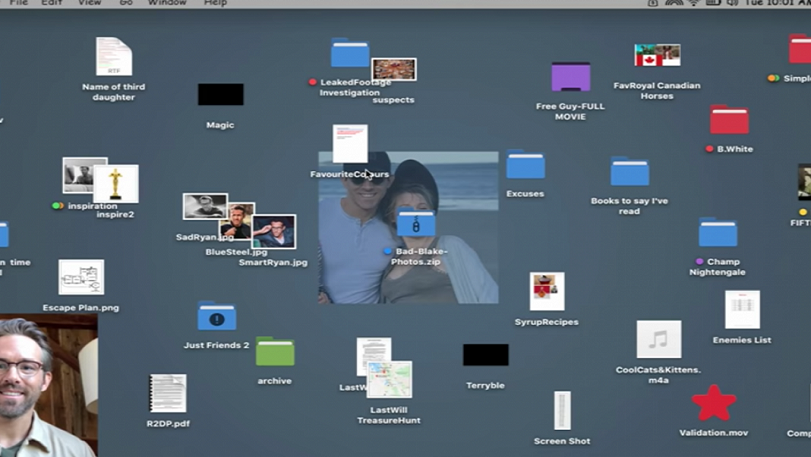Open the green archive folder
Screen dimensions: 811x457
(275, 352)
